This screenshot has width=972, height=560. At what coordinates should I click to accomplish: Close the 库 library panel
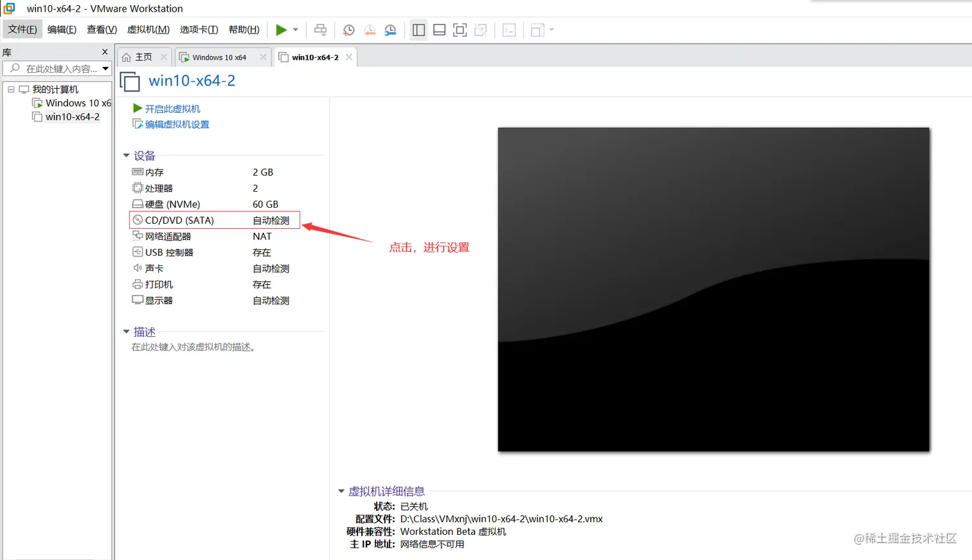105,52
